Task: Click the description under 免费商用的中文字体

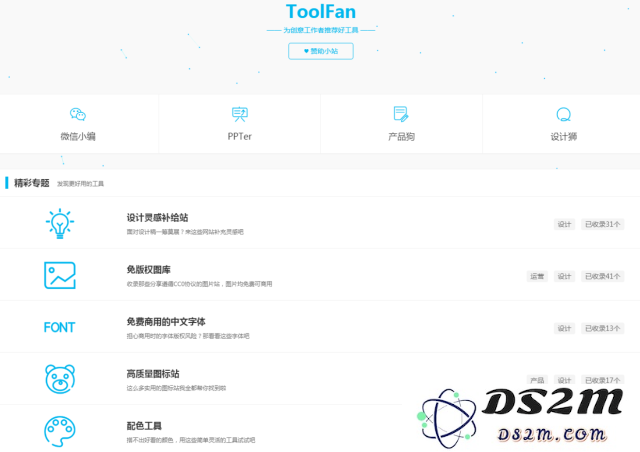Action: 188,336
